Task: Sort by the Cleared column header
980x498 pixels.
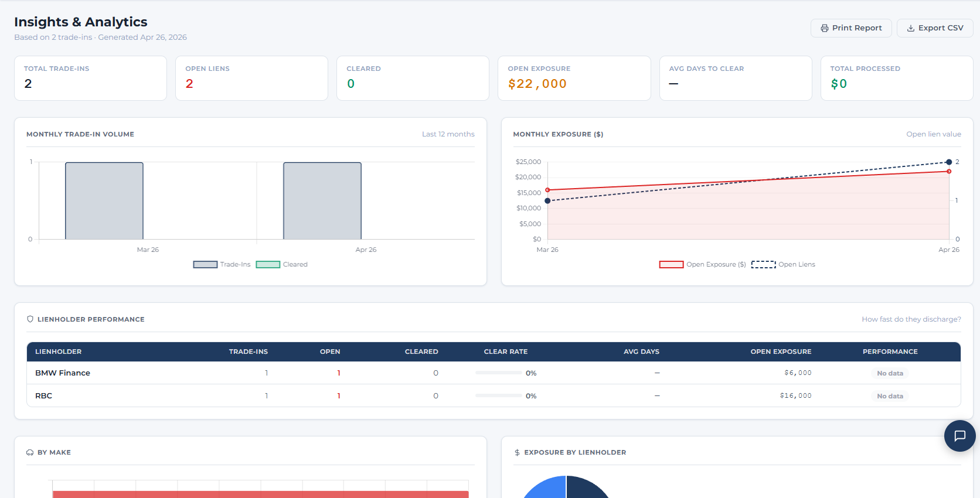Action: pos(421,352)
